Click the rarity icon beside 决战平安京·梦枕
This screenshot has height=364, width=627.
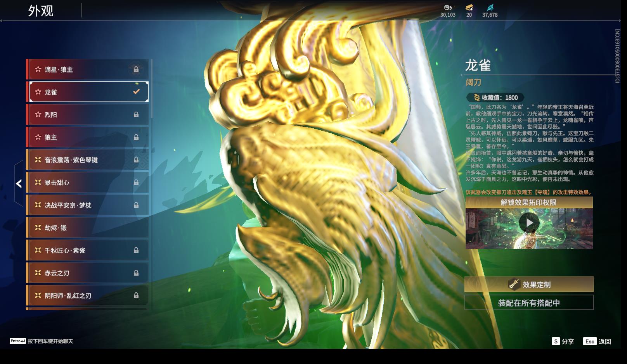tap(38, 205)
